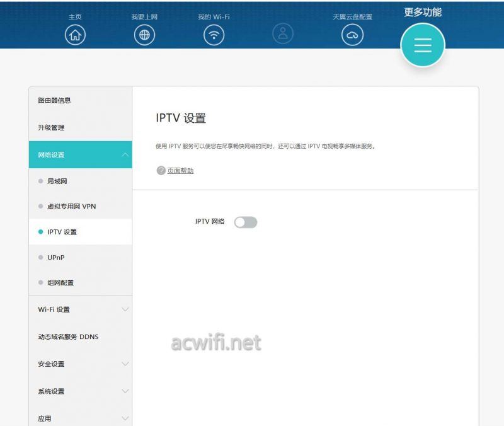Switch to the 升级管理 sidebar entry
504x426 pixels.
52,127
